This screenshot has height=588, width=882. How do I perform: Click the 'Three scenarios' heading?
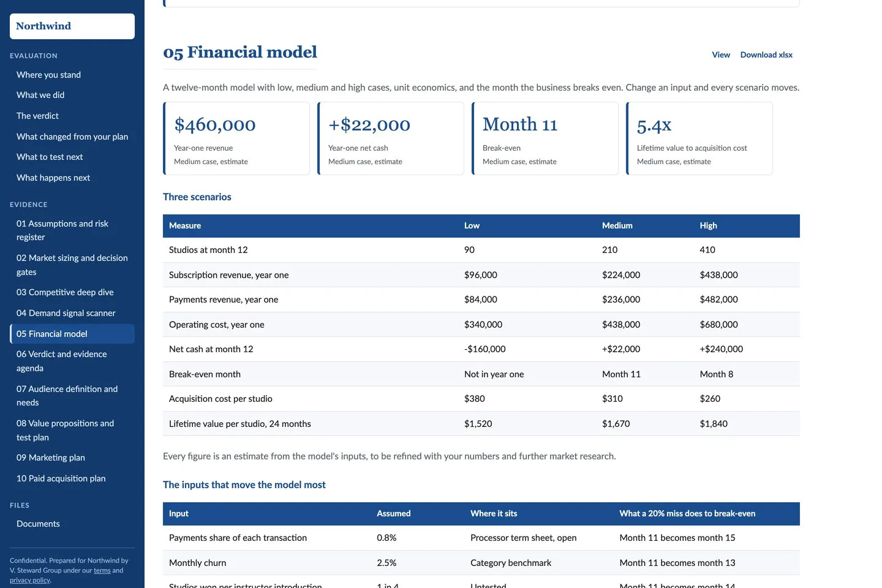coord(197,197)
